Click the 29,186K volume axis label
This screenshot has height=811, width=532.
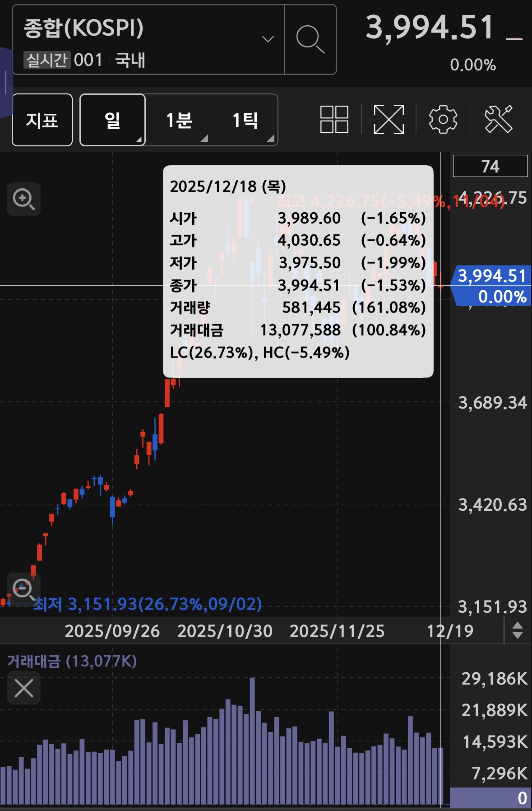click(495, 678)
